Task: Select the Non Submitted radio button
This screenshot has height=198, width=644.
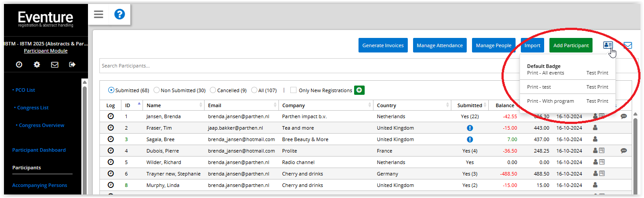Action: [157, 90]
